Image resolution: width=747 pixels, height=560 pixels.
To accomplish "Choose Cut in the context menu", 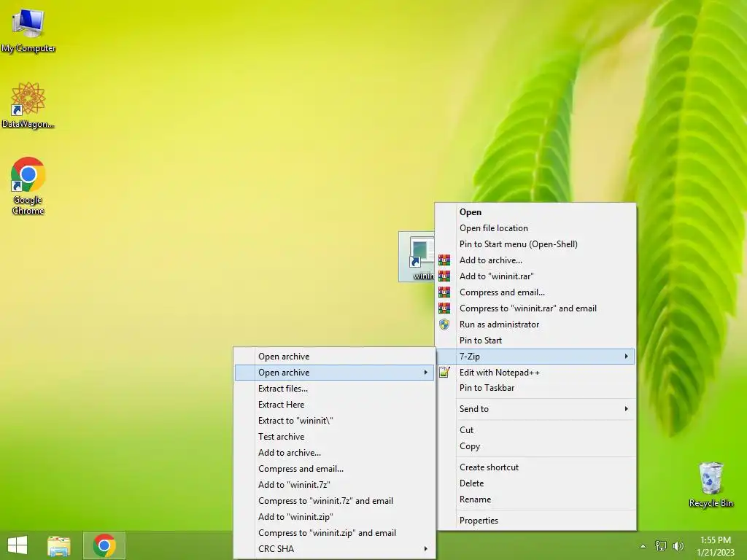I will pos(536,430).
